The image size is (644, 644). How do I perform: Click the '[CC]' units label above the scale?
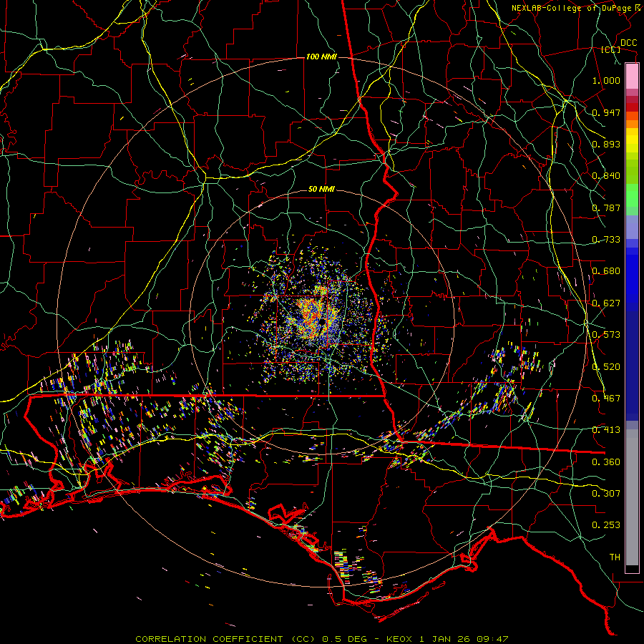point(610,49)
